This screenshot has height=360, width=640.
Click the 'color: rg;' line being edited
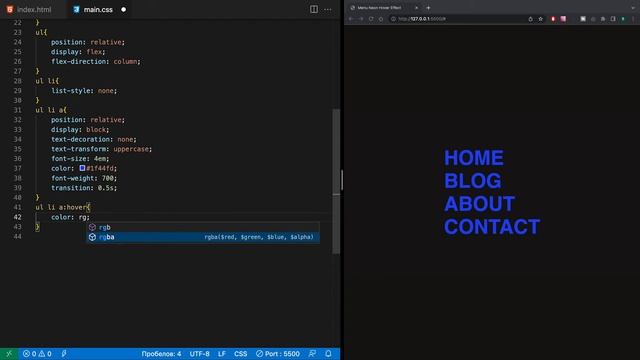point(70,217)
